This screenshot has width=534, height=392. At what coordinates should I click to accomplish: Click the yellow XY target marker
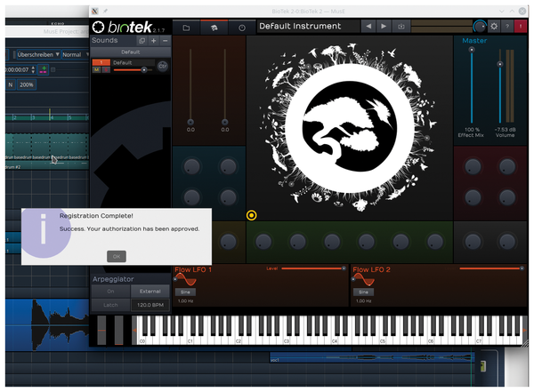coord(252,215)
